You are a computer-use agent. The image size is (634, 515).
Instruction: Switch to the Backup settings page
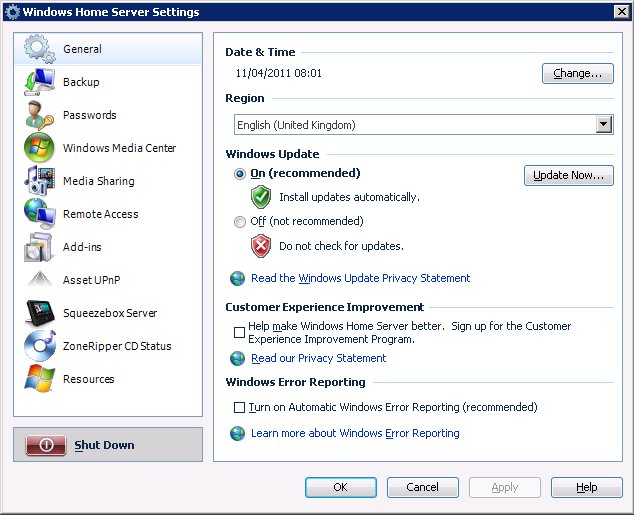(108, 82)
